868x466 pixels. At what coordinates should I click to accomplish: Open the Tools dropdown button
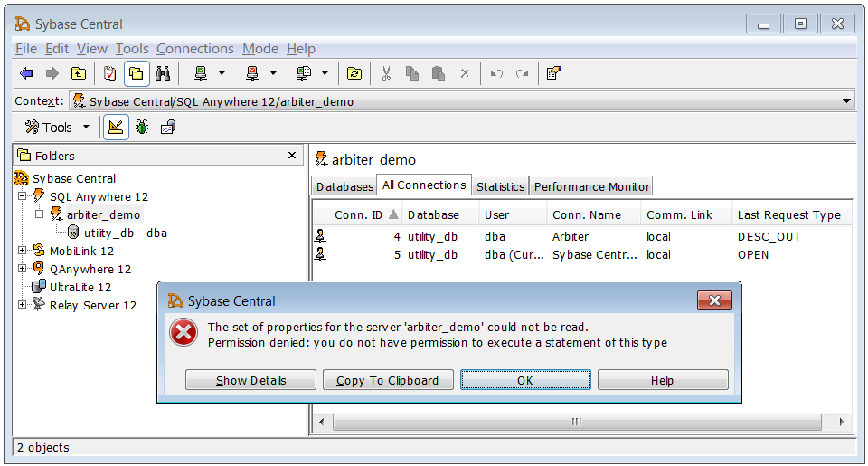coord(56,128)
